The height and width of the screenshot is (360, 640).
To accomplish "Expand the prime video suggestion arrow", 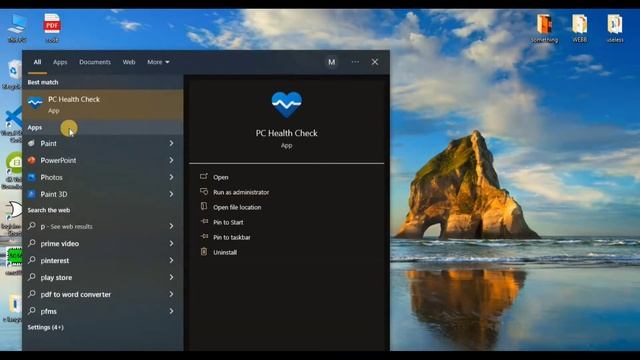I will 171,243.
